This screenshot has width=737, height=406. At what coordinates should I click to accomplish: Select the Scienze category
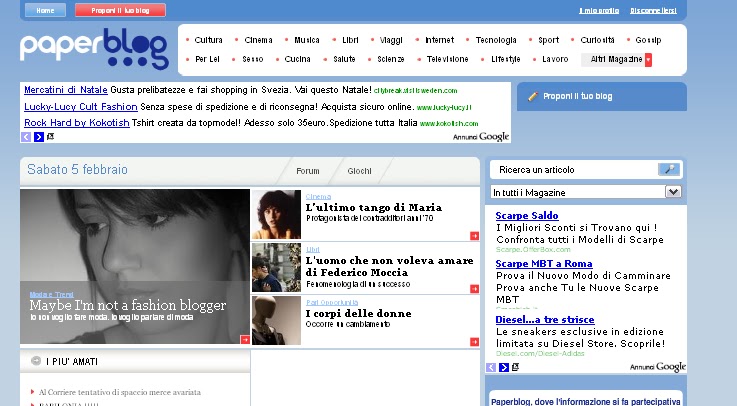click(x=391, y=59)
